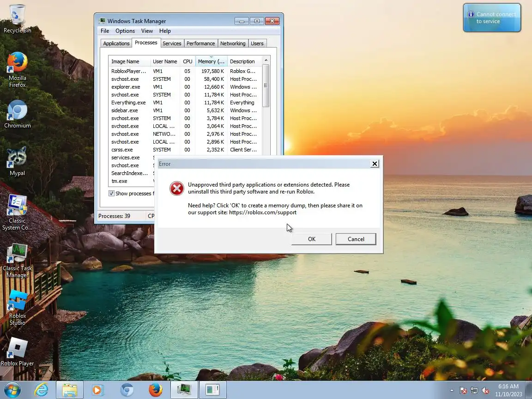532x399 pixels.
Task: Launch Mozilla Firefox from the desktop
Action: (x=17, y=70)
